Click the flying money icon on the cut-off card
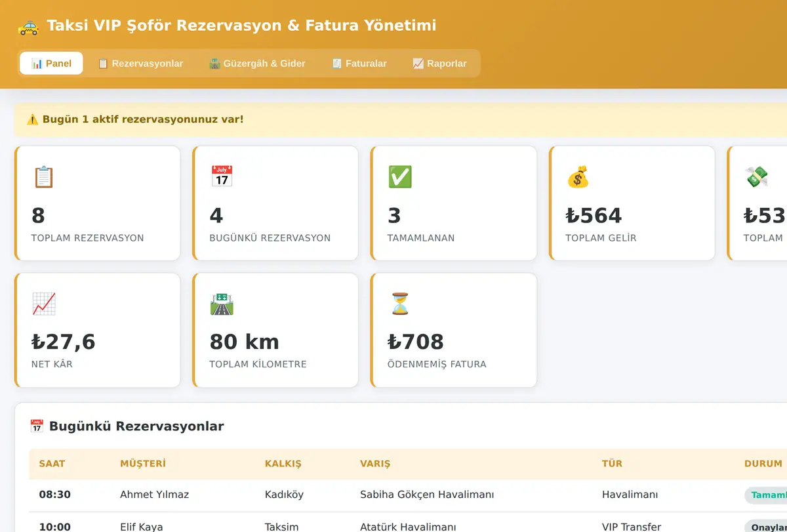Viewport: 787px width, 532px height. (756, 177)
